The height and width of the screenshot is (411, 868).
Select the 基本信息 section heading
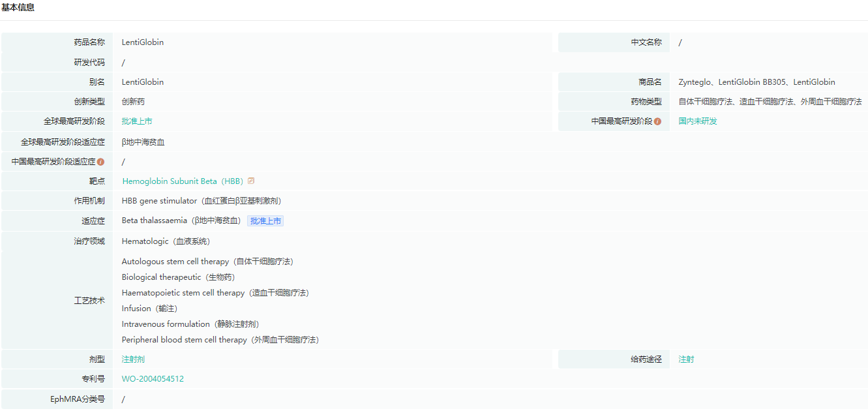click(x=18, y=8)
